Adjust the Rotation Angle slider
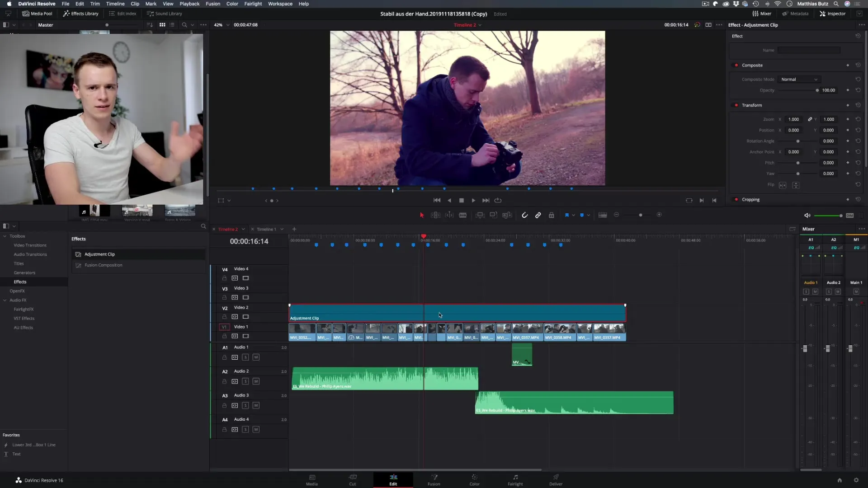Viewport: 868px width, 488px height. 797,141
